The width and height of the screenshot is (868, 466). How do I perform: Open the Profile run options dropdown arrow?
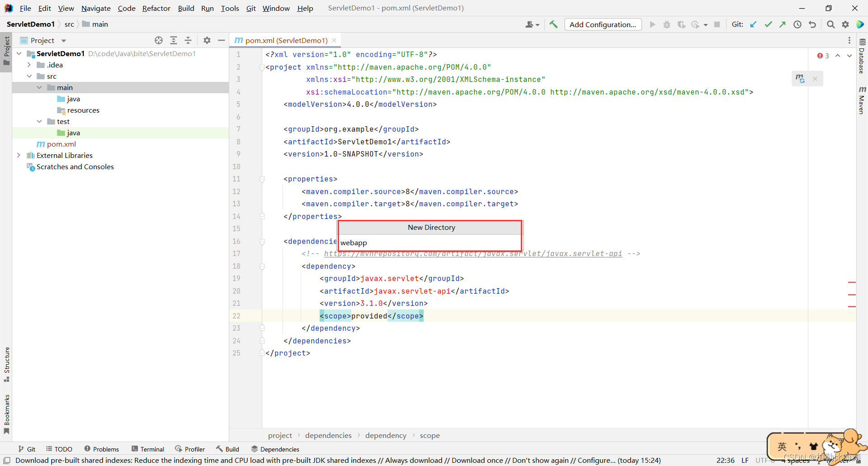coord(705,25)
